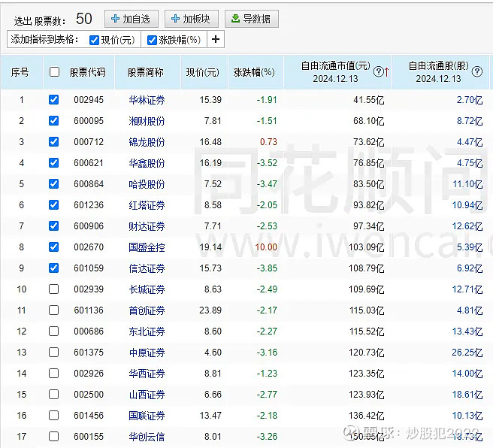Sort by the red arrow on 自由流通市值
The image size is (493, 448).
tap(386, 72)
